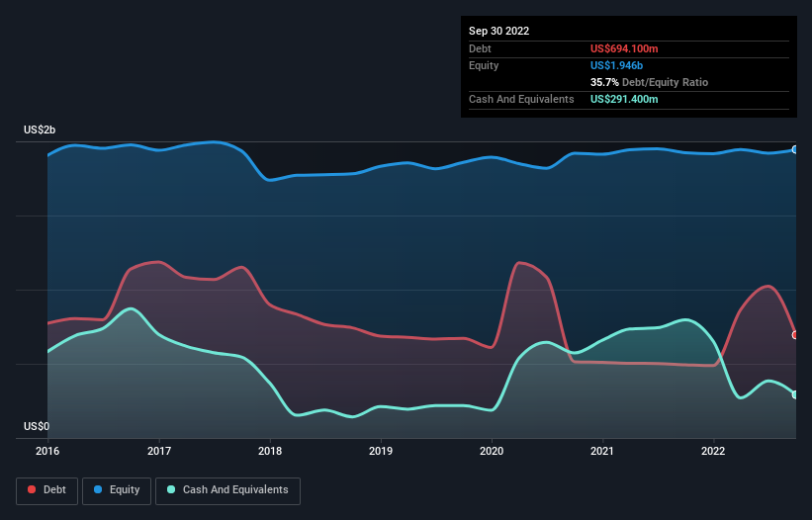Select the 2017 x-axis label
The image size is (812, 520).
tap(159, 451)
